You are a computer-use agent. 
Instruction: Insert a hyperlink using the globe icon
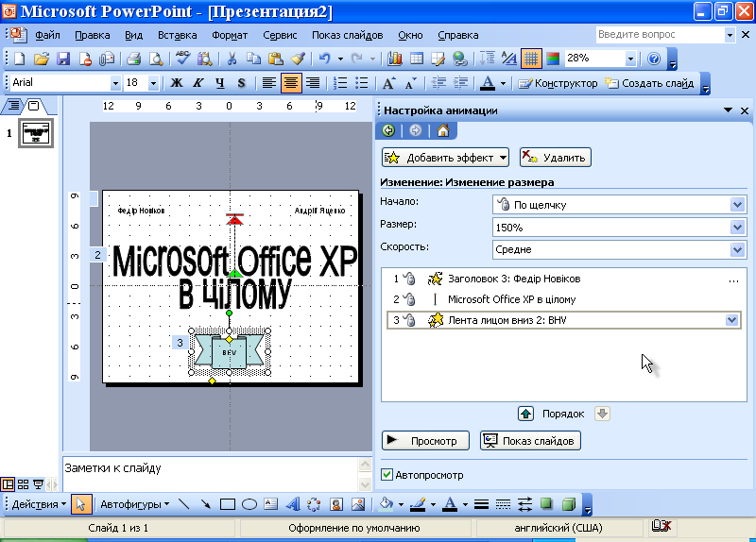point(460,59)
